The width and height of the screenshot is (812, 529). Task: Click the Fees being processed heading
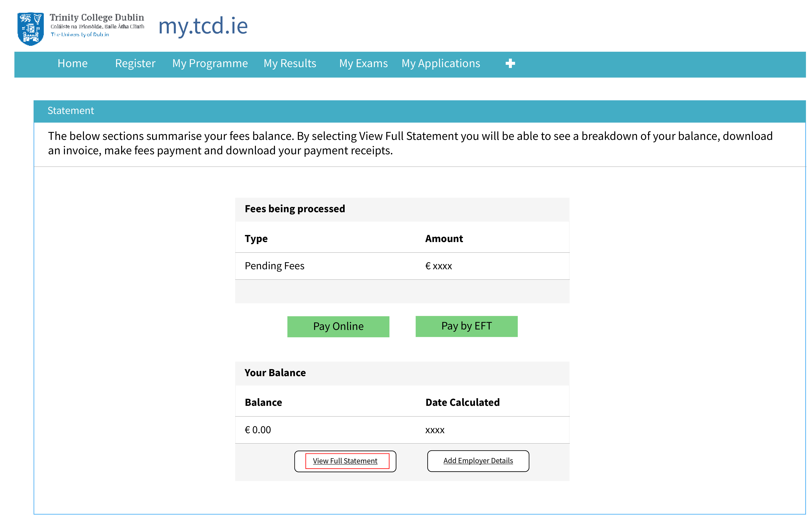(295, 209)
